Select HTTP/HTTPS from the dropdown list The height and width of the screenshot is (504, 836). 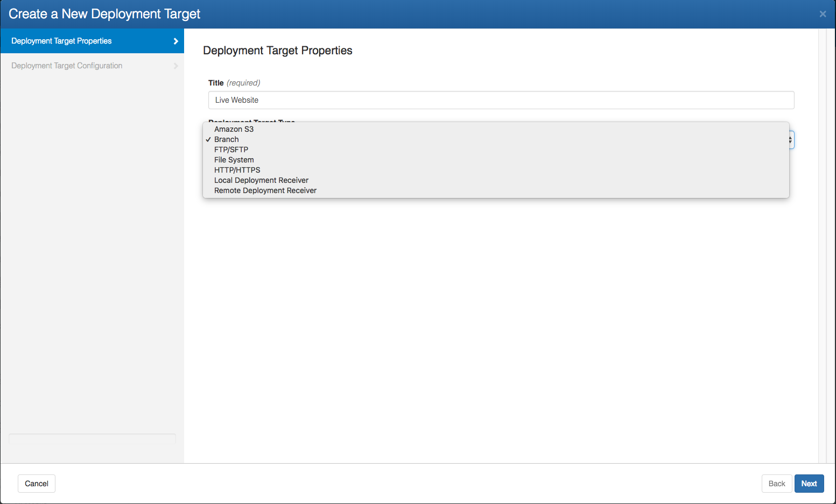click(x=237, y=170)
